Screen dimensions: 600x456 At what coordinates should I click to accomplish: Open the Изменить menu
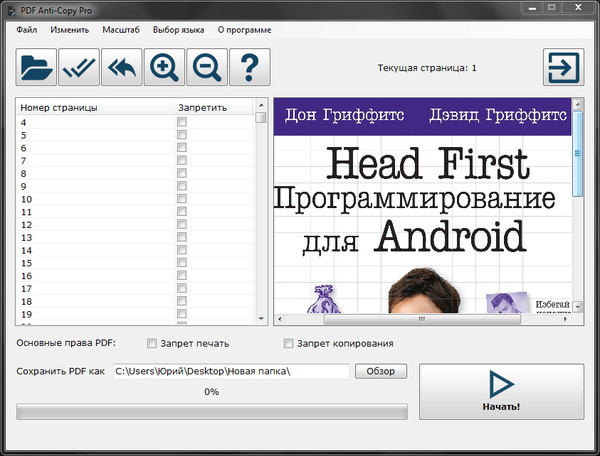coord(69,30)
